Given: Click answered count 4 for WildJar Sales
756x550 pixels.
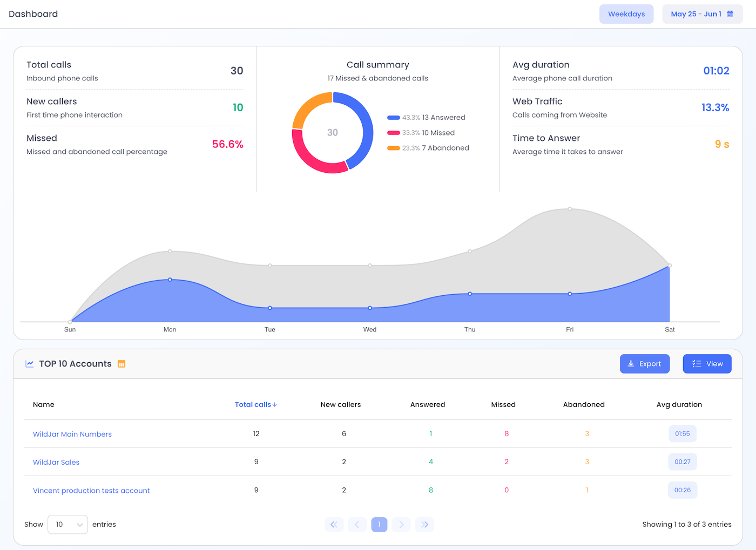Looking at the screenshot, I should [x=431, y=462].
